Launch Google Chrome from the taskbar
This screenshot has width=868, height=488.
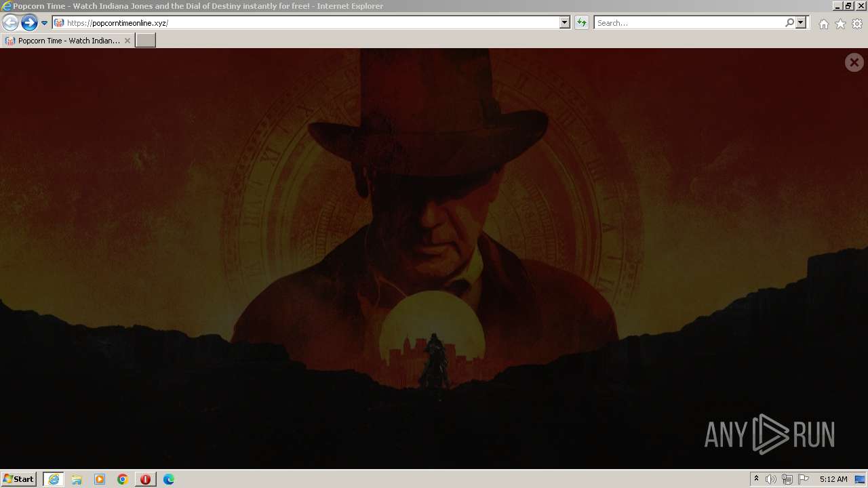coord(123,479)
